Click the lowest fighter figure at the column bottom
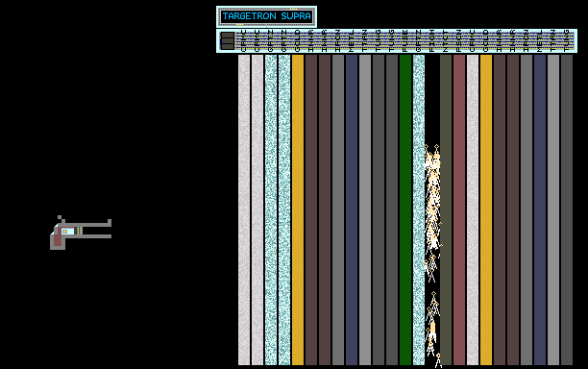 click(438, 360)
